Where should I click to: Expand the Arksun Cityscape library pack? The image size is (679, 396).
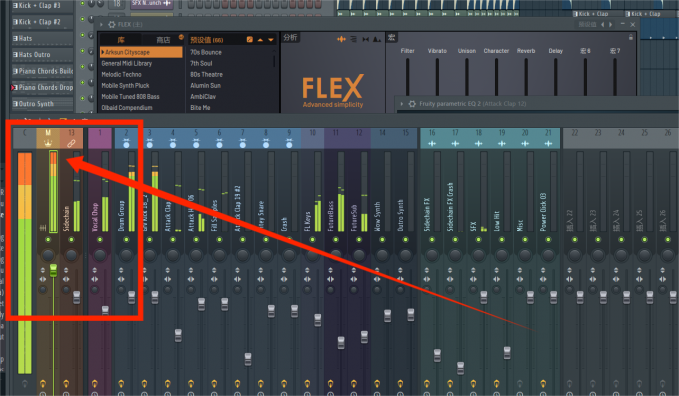pos(103,52)
